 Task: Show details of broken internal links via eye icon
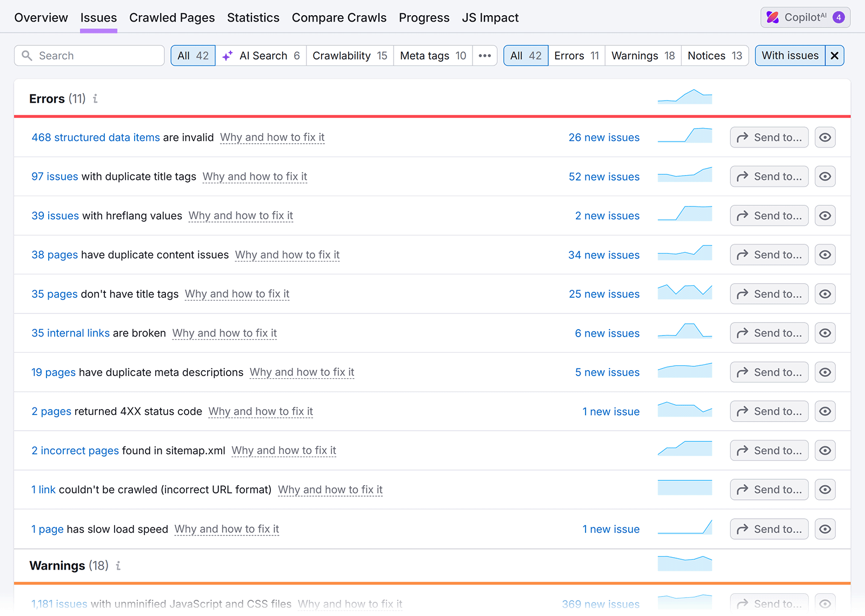tap(824, 333)
